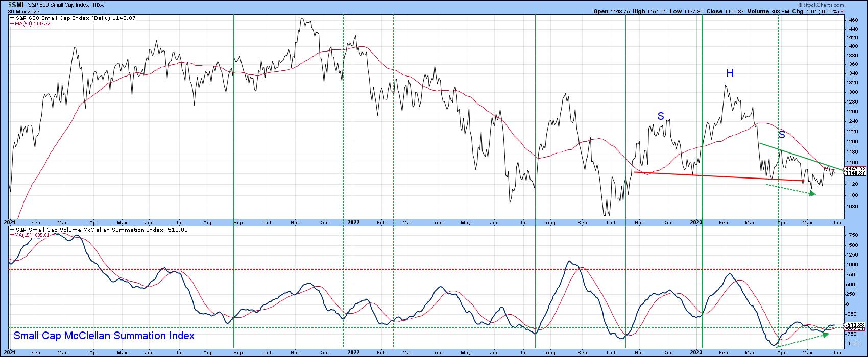This screenshot has width=868, height=357.
Task: Click the 2022 year label on the middle time axis
Action: point(352,222)
